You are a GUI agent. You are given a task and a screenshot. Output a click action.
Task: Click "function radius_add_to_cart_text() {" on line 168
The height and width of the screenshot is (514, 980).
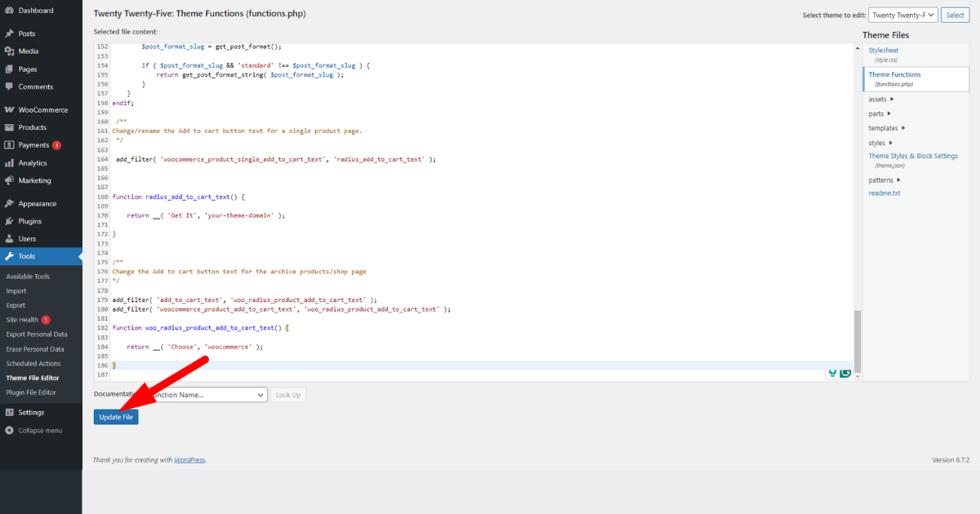[x=179, y=197]
